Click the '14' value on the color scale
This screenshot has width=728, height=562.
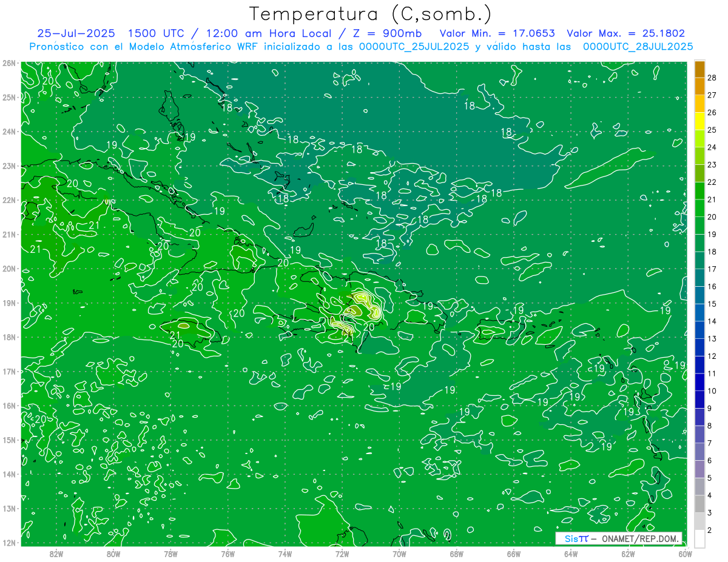click(712, 321)
